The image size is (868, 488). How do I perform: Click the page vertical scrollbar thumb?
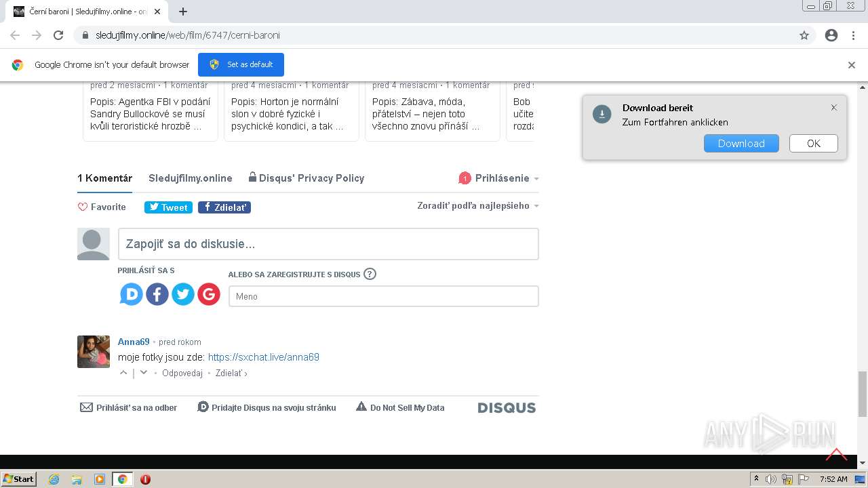[x=863, y=394]
